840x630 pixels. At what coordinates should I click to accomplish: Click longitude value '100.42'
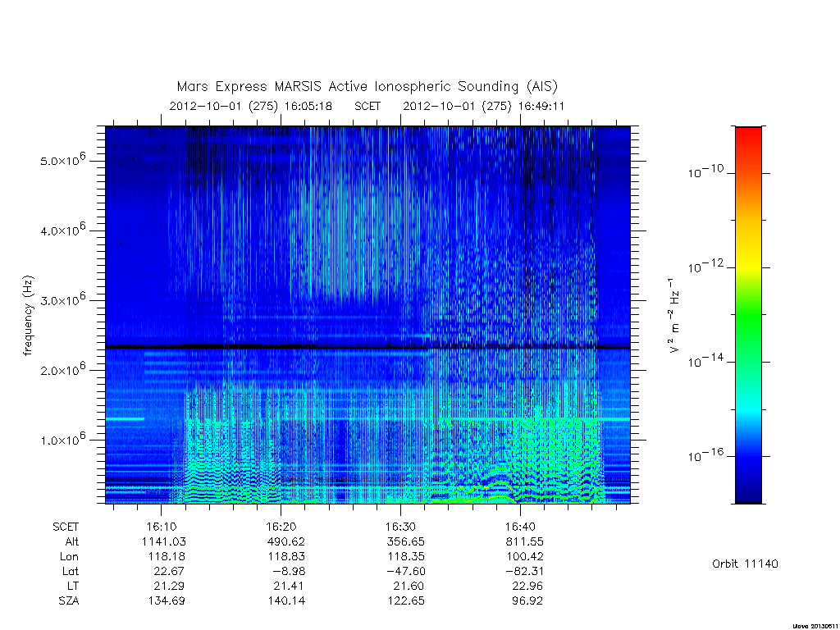525,557
